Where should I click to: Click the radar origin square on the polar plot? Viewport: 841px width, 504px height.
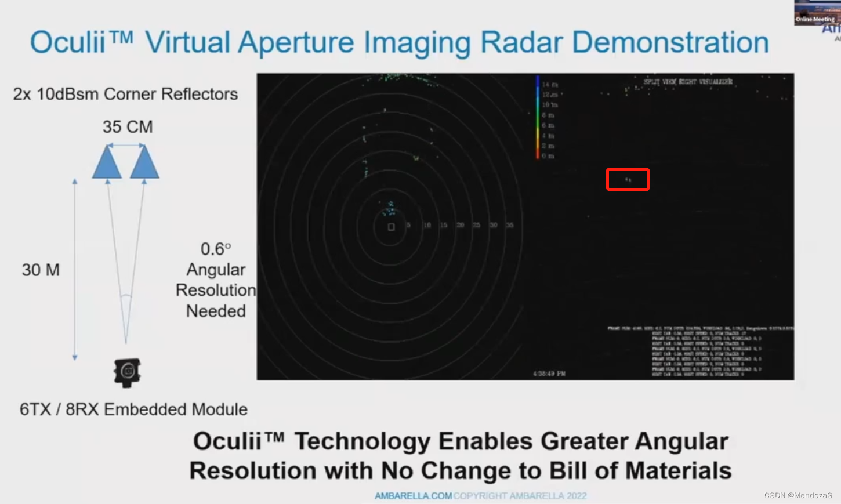391,227
